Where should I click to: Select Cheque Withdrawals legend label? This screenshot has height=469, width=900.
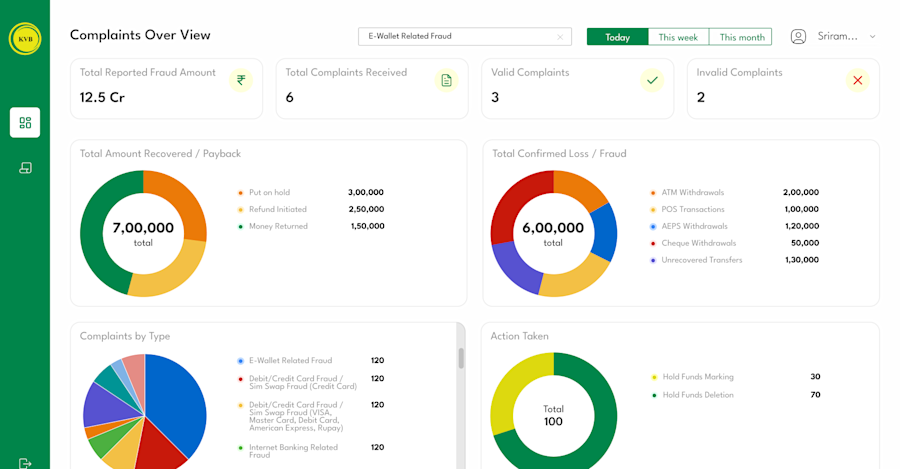(x=699, y=243)
